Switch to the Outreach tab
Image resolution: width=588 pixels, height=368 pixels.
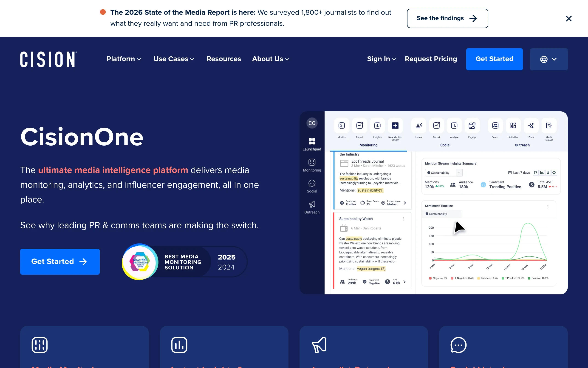coord(522,145)
